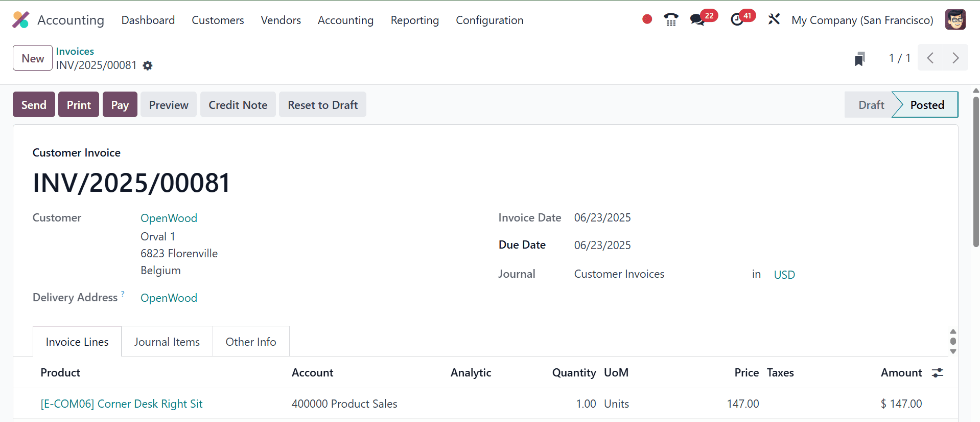
Task: Click the Account column header
Action: [x=312, y=372]
